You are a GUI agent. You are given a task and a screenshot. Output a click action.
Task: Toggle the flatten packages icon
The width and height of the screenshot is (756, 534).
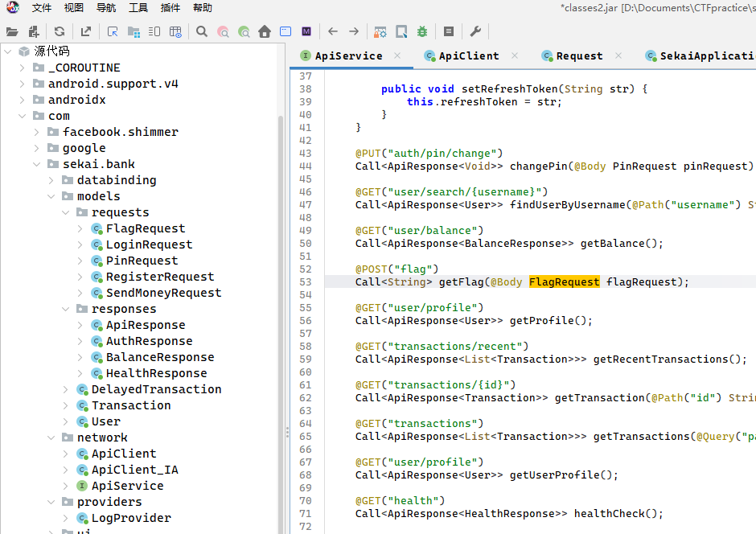134,32
